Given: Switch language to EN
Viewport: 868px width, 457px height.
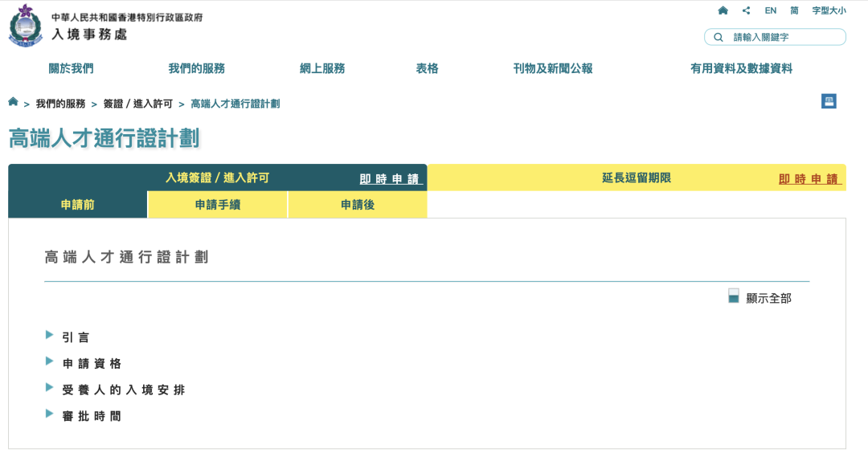Looking at the screenshot, I should pos(771,10).
